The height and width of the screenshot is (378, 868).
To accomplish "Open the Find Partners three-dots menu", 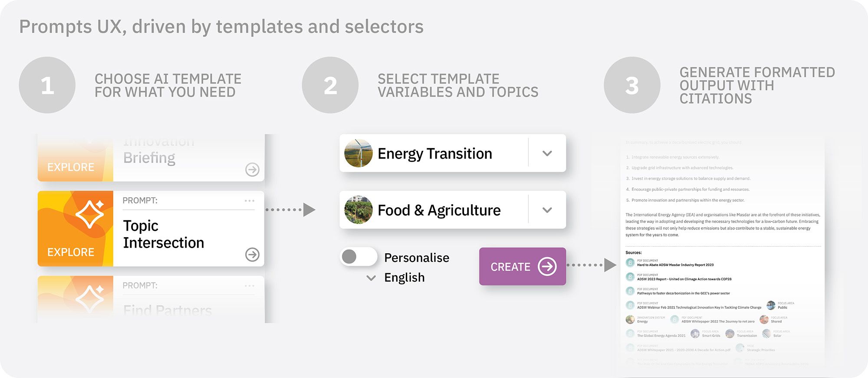I will [x=250, y=286].
